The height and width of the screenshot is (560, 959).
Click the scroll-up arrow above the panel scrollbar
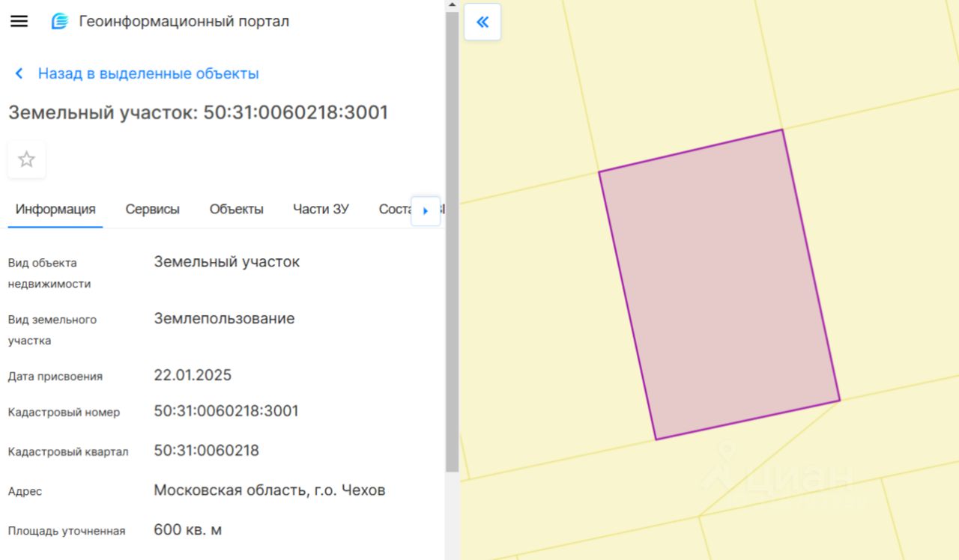click(x=452, y=4)
